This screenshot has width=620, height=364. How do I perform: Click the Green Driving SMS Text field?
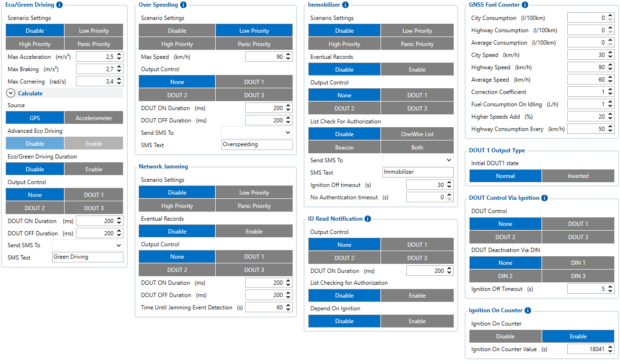87,257
